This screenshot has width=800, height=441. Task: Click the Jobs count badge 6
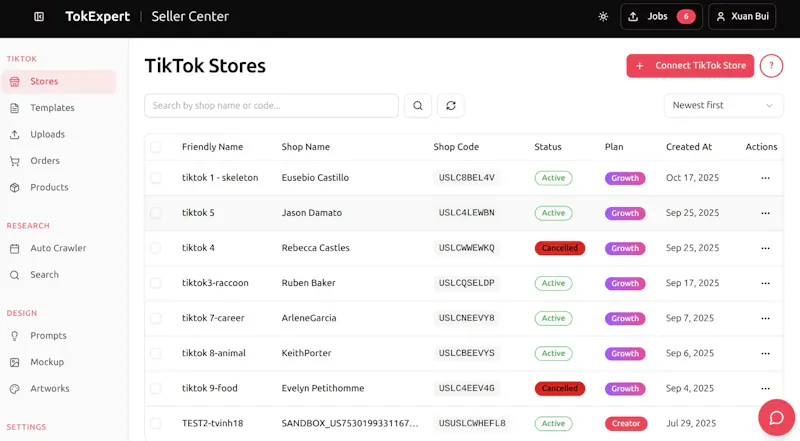click(x=686, y=17)
